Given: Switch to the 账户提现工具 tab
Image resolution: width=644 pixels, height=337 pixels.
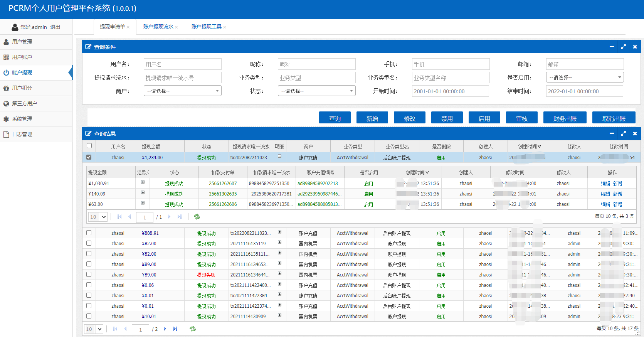Looking at the screenshot, I should (206, 27).
